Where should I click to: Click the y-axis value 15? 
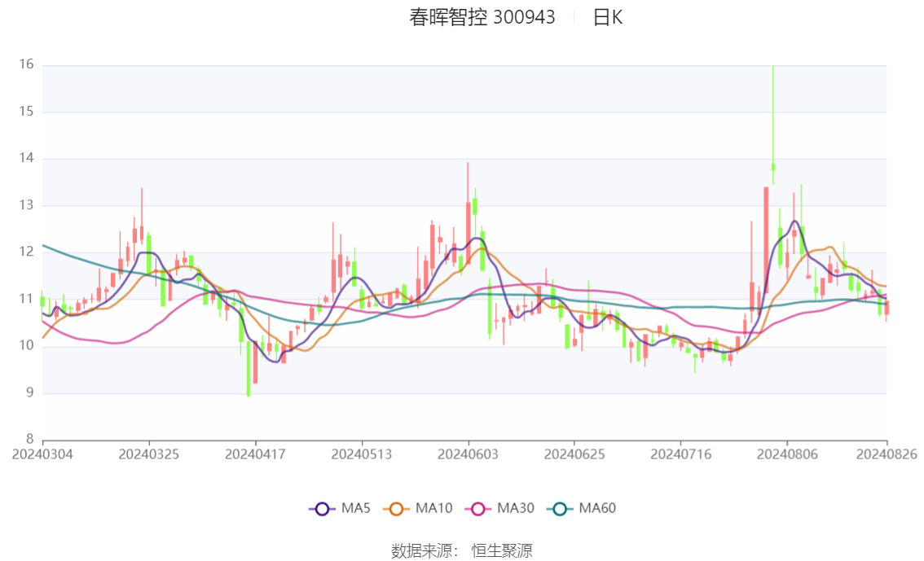pos(26,112)
